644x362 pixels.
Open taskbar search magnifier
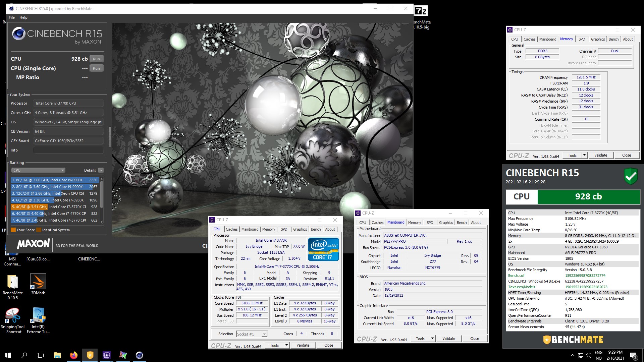[24, 355]
